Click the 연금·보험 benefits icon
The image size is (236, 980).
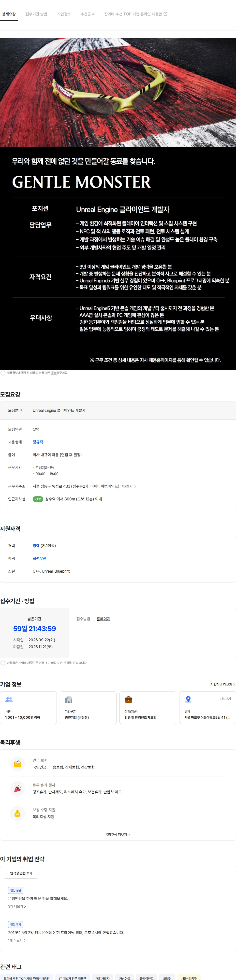pos(17,763)
